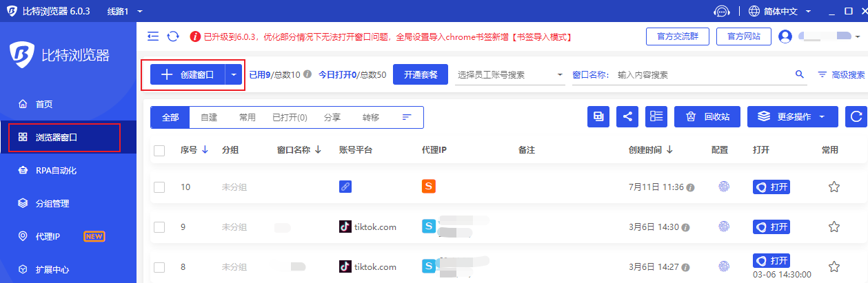Click the BitBrowser shield logo in title bar

tap(12, 12)
